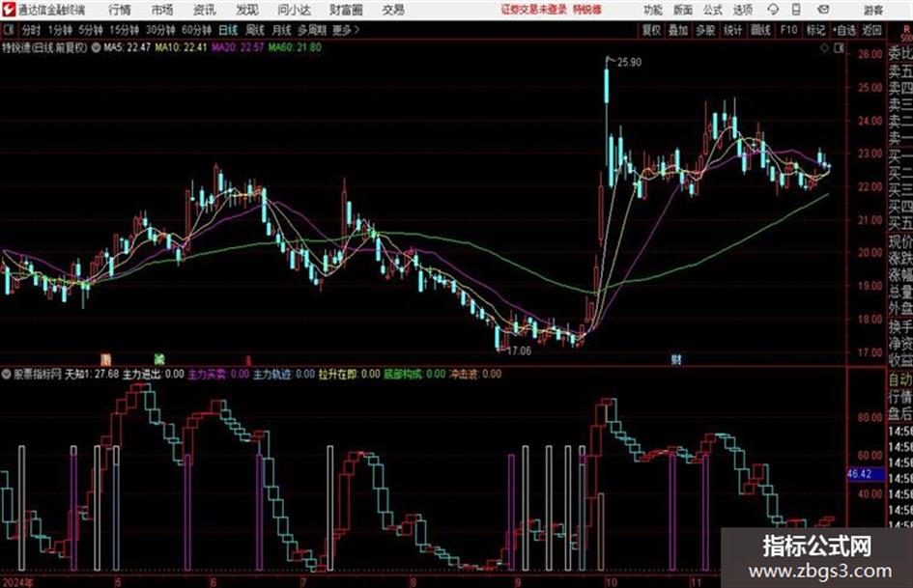Viewport: 913px width, 588px height.
Task: Expand main chart indicator dropdown beside 特锐德(日线,前复权)
Action: point(96,47)
